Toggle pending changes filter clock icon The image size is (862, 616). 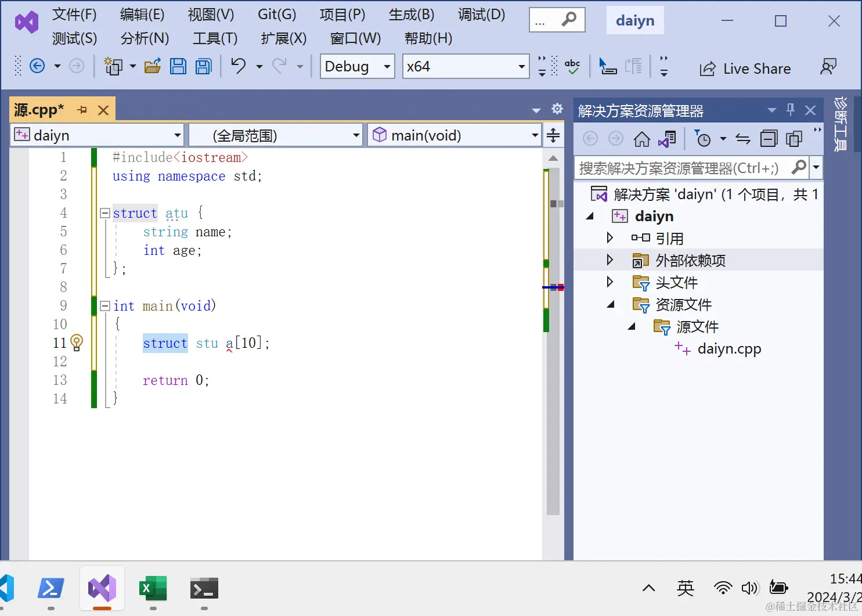(x=702, y=139)
